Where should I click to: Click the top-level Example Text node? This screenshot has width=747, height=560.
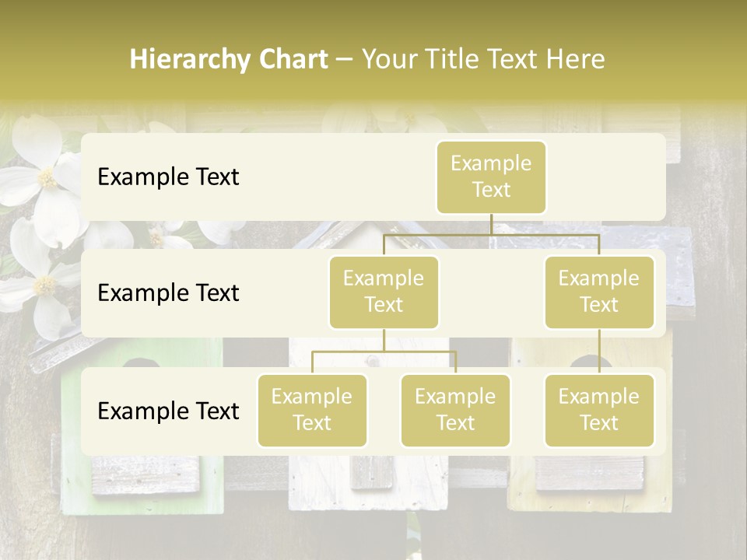pyautogui.click(x=491, y=177)
